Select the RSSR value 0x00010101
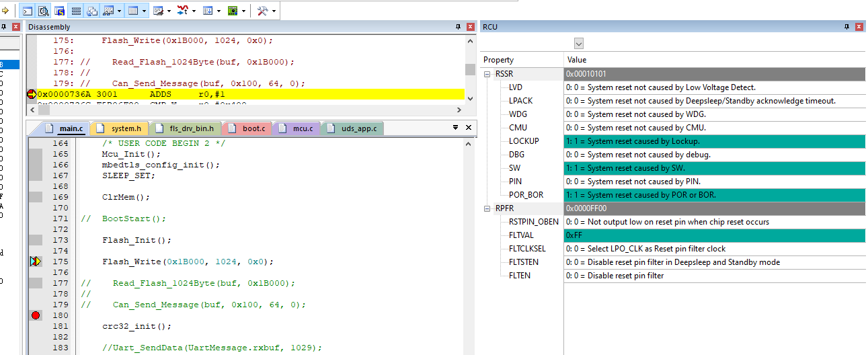Viewport: 868px width, 355px height. pos(715,74)
